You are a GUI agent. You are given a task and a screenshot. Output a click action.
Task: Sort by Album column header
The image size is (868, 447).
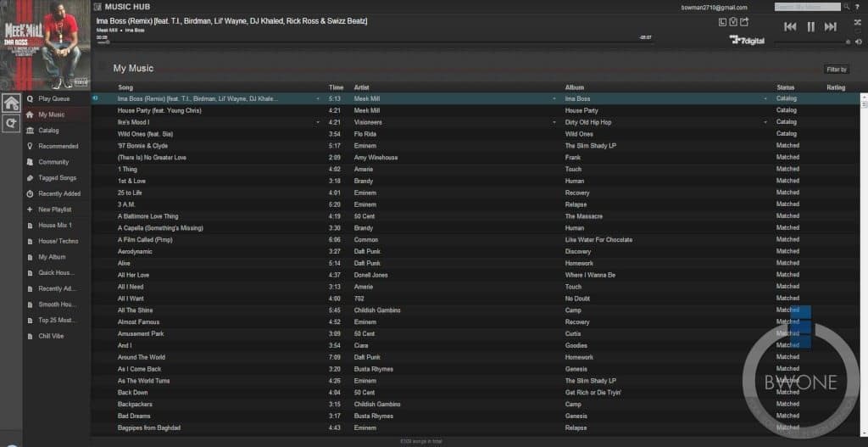click(574, 87)
